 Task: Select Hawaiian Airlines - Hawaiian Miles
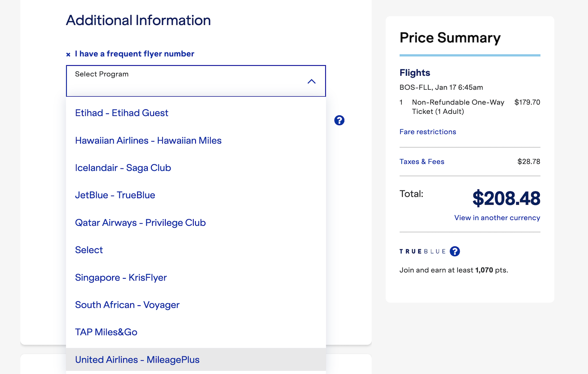click(148, 140)
